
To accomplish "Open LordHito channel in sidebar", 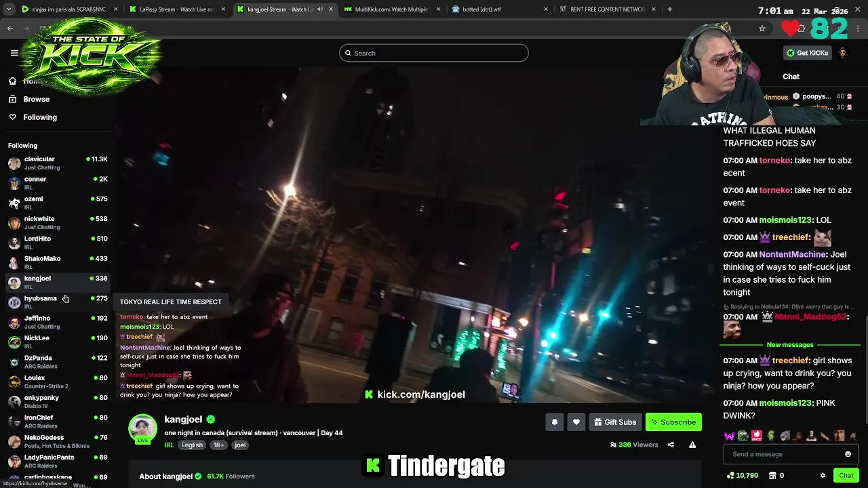I will [58, 243].
